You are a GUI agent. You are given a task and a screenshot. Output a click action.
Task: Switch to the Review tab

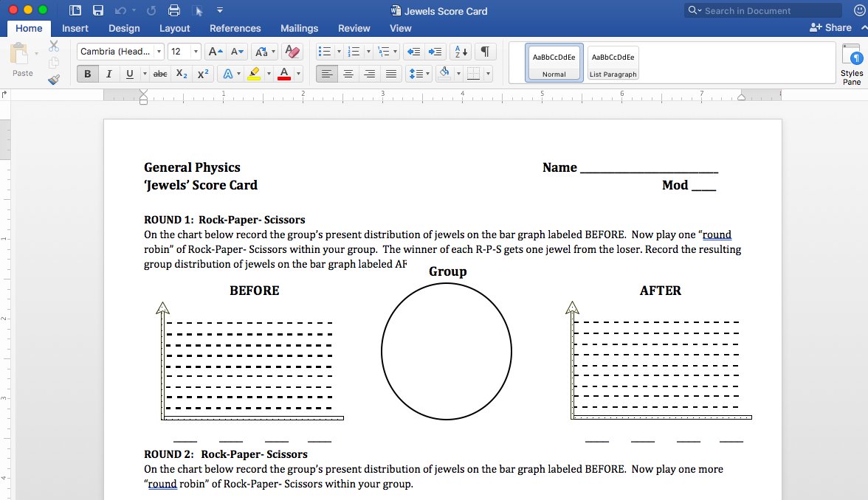[354, 28]
